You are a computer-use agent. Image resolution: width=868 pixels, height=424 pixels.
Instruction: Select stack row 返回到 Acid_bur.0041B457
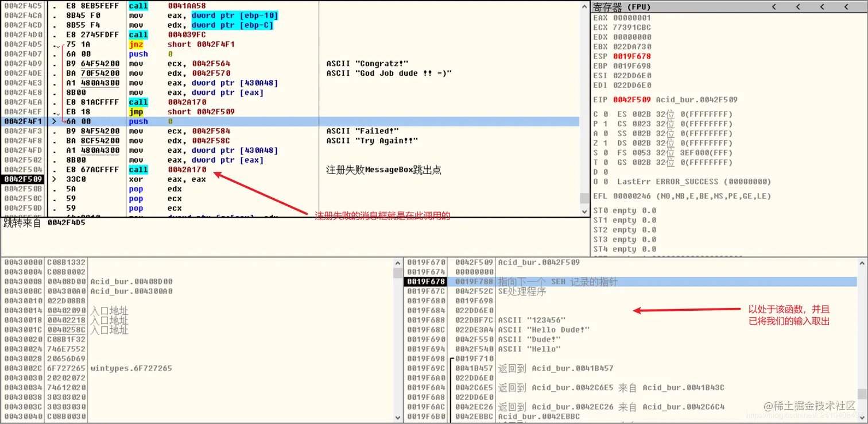[631, 368]
